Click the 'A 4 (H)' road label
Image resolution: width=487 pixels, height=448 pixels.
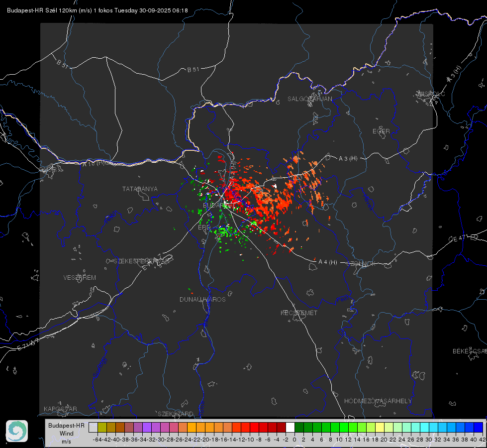(x=328, y=262)
